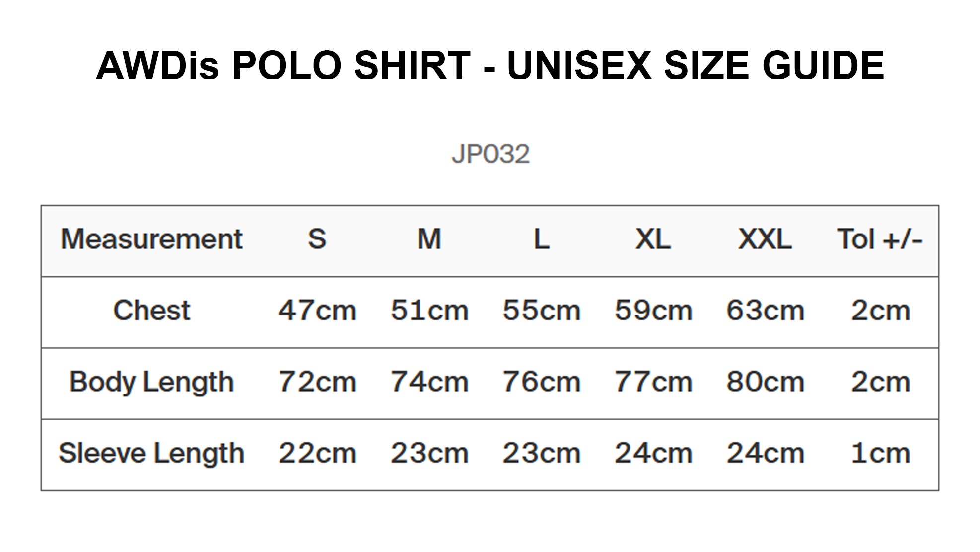Click the 74cm body length for M

(x=429, y=382)
